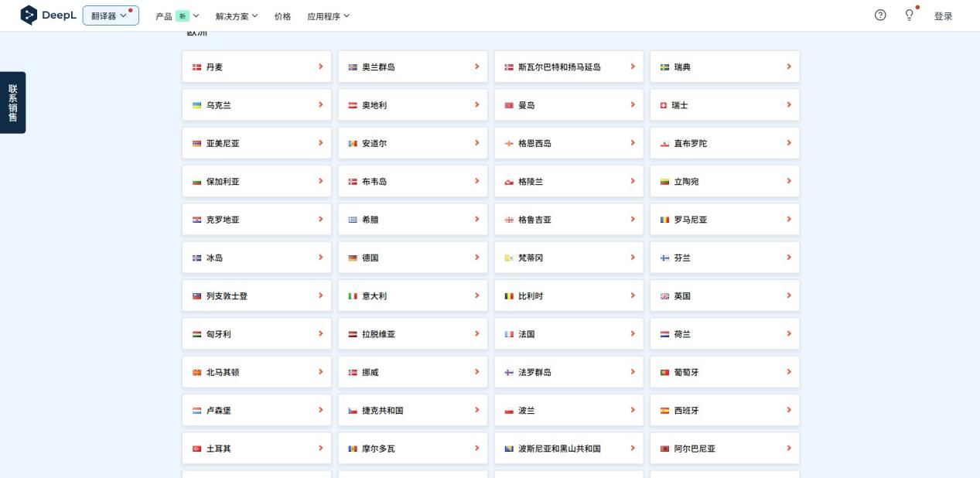
Task: Select the 北马其顿 country card
Action: click(x=257, y=373)
